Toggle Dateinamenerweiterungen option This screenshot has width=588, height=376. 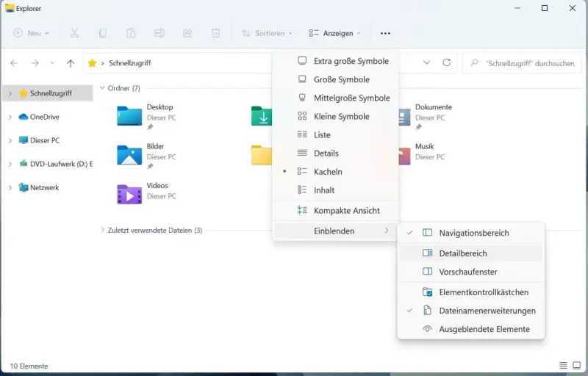pos(471,311)
